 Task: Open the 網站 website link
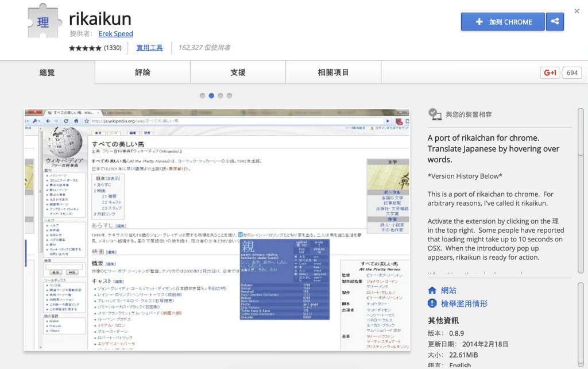pyautogui.click(x=448, y=290)
